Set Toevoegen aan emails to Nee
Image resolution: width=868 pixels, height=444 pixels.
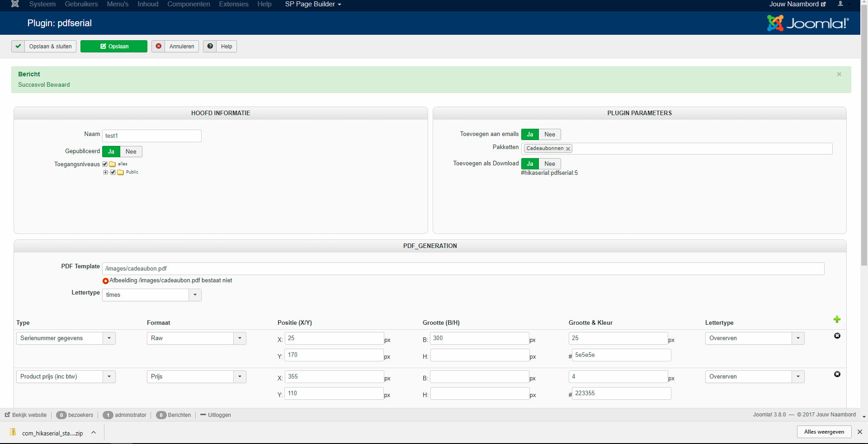[x=549, y=134]
